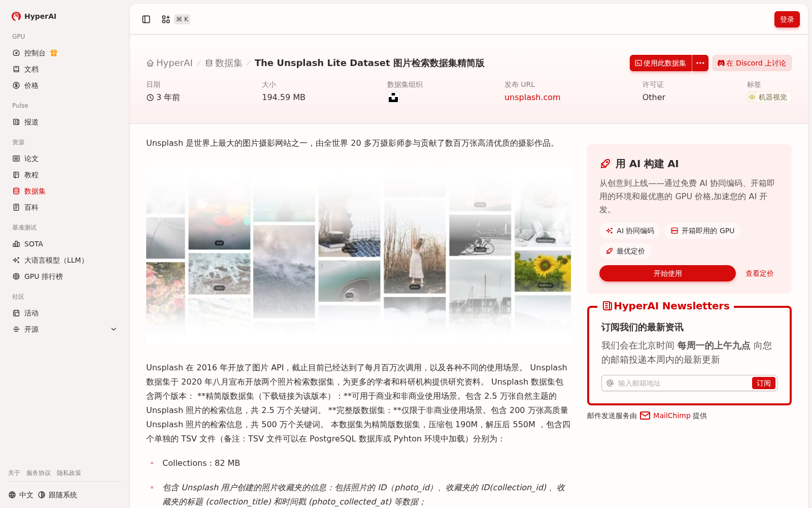Image resolution: width=812 pixels, height=508 pixels.
Task: Click the HyperAI logo icon
Action: pos(16,16)
